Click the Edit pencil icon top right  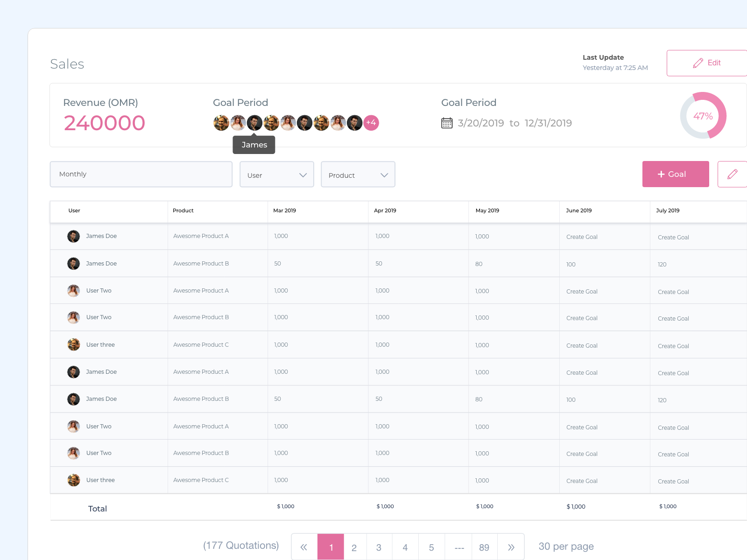698,63
